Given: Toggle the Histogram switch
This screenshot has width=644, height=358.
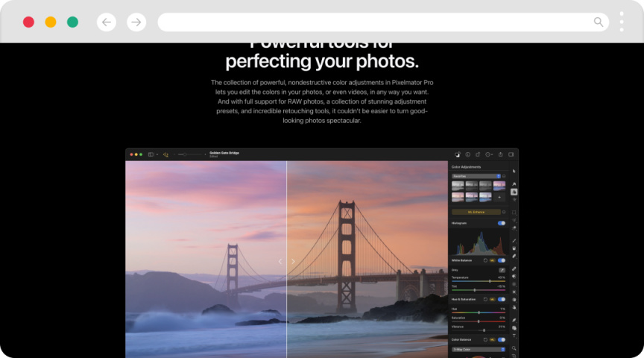Looking at the screenshot, I should click(502, 223).
